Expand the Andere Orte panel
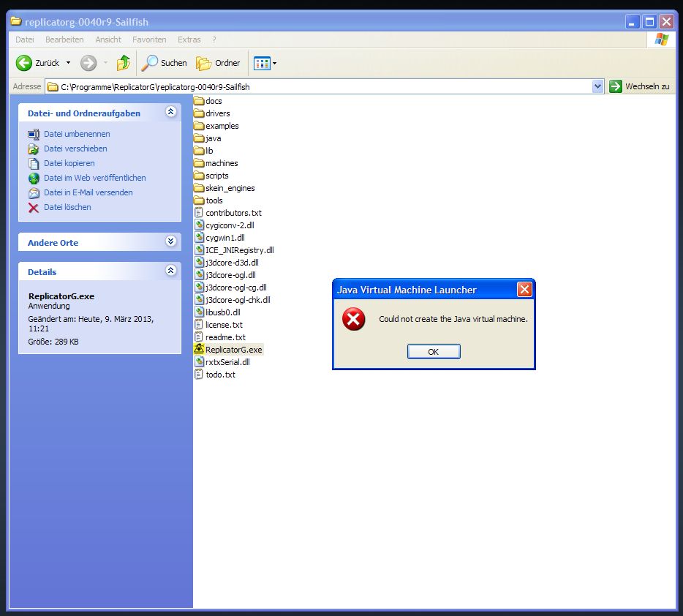This screenshot has width=683, height=616. [x=171, y=241]
